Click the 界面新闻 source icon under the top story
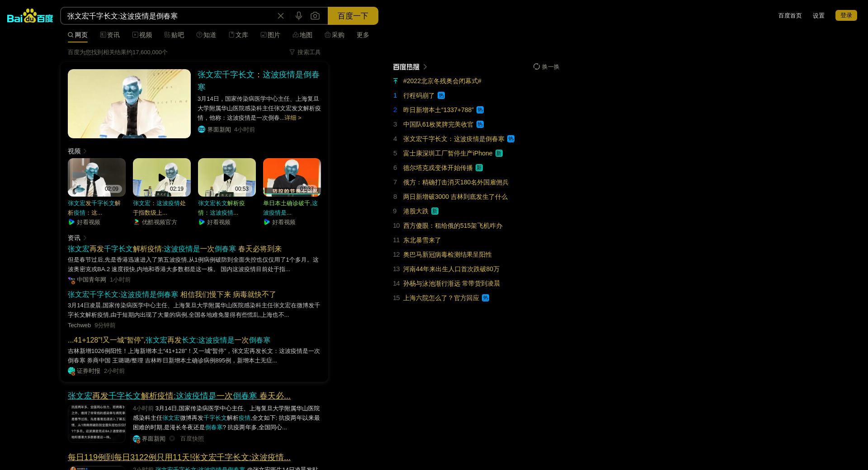The height and width of the screenshot is (470, 868). tap(202, 129)
